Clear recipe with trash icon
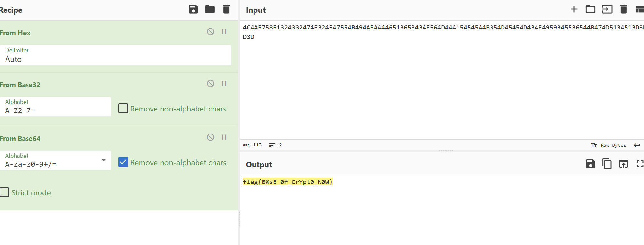The width and height of the screenshot is (644, 245). [226, 9]
